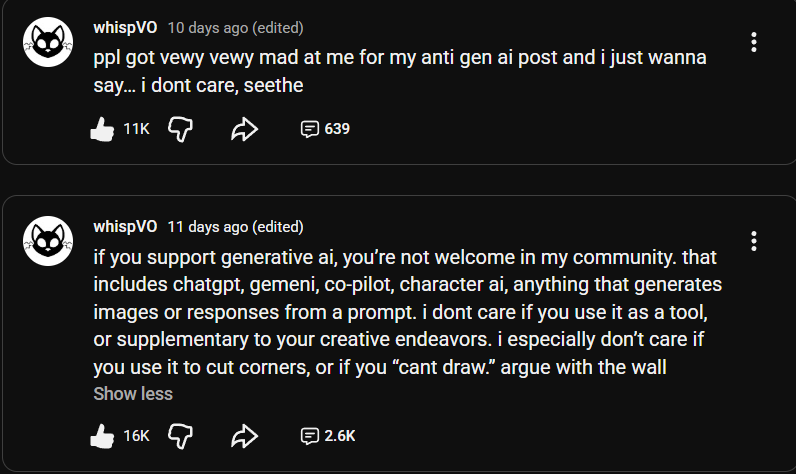Open three-dot menu on the 11-day-old post

tap(753, 241)
